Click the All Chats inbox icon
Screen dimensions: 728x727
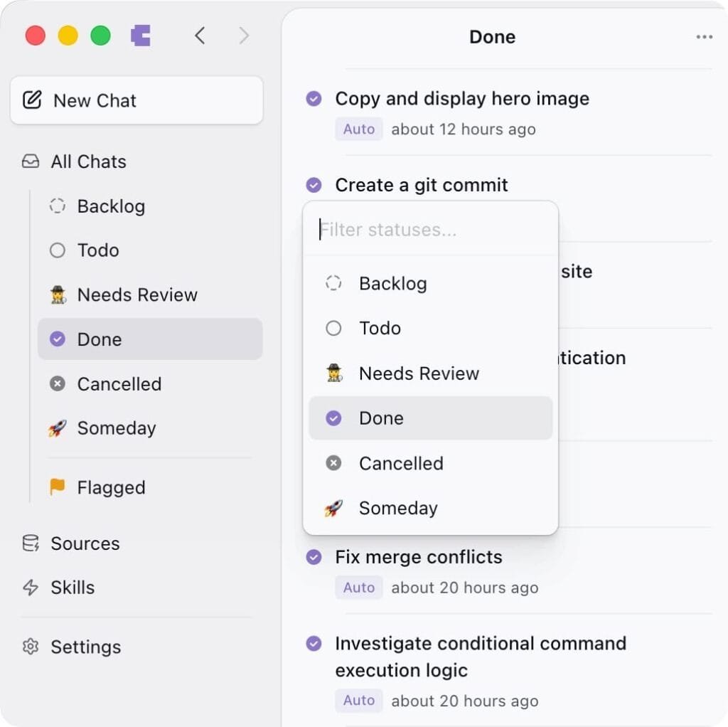31,161
